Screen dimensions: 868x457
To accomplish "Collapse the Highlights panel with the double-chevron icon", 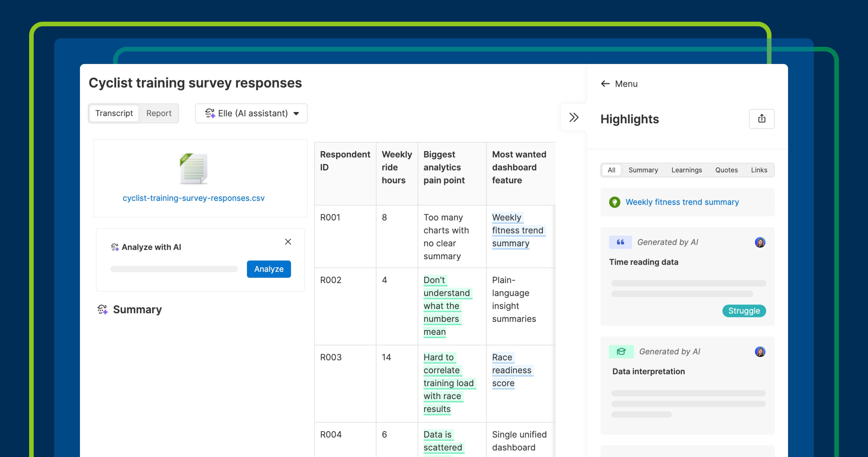I will tap(574, 117).
